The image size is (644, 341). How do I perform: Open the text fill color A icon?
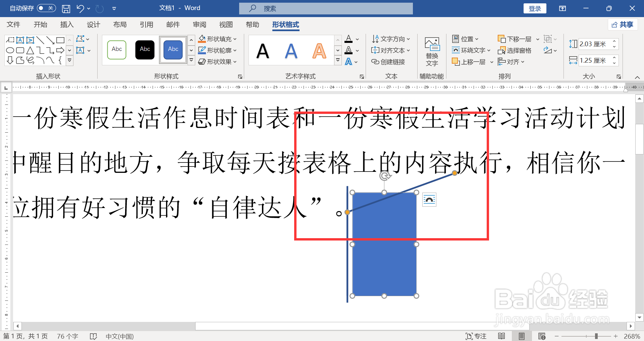(x=349, y=39)
